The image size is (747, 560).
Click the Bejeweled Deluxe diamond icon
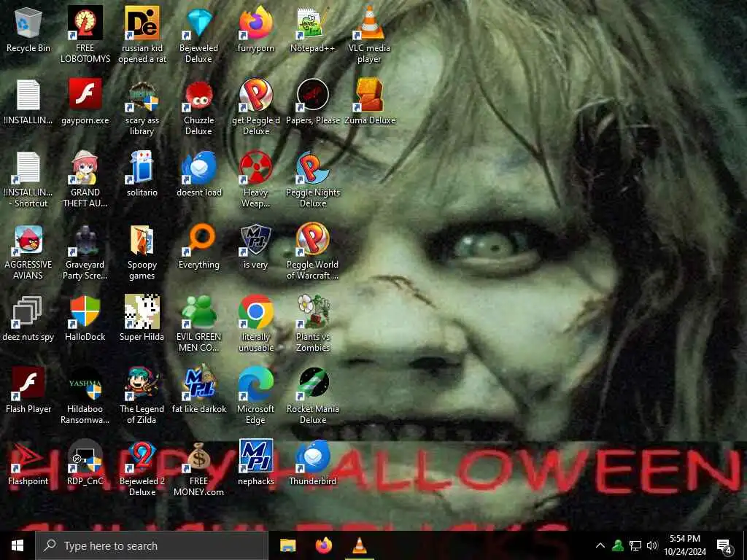(198, 23)
